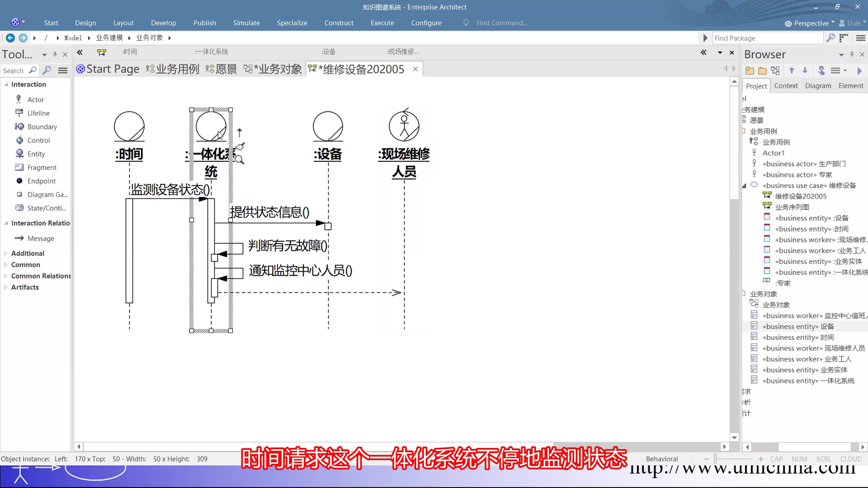Viewport: 868px width, 488px height.
Task: Select 维修设备202005 diagram in Browser tree
Action: (800, 196)
